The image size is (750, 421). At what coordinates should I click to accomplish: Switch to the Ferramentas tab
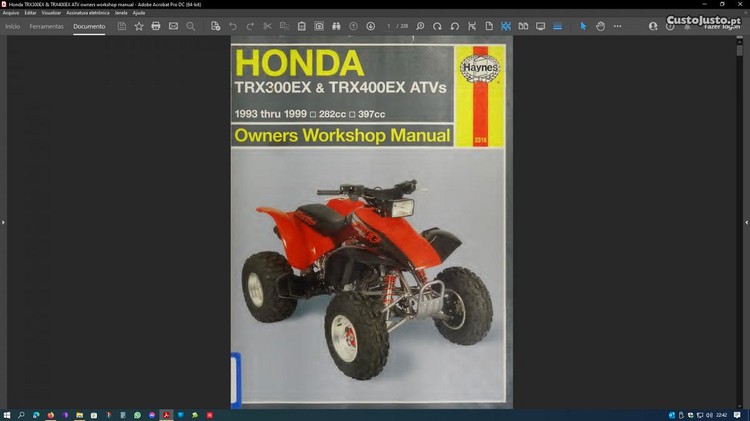tap(46, 26)
